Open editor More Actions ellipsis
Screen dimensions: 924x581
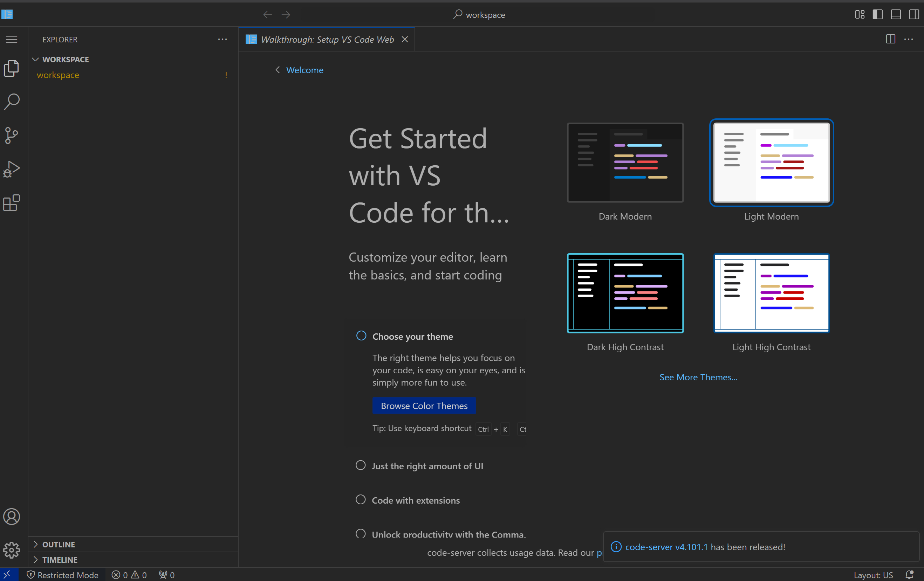click(x=909, y=39)
